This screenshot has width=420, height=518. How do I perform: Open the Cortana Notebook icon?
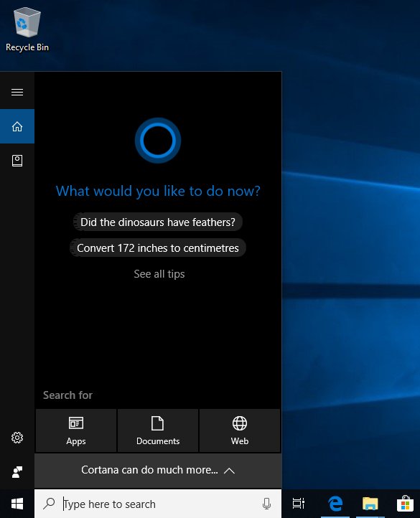[x=17, y=161]
